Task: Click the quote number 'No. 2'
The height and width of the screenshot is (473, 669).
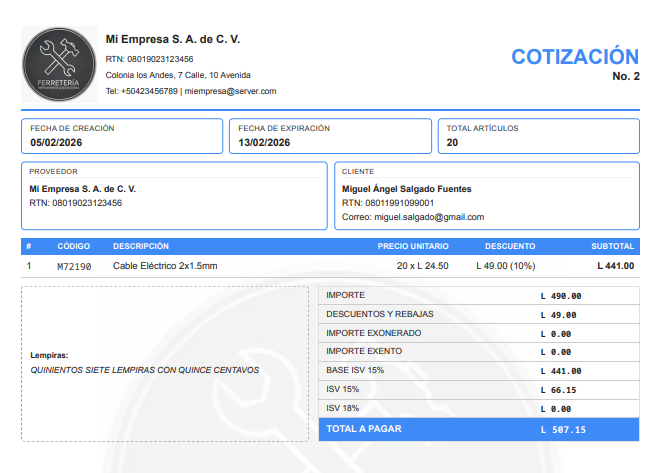Action: tap(626, 76)
